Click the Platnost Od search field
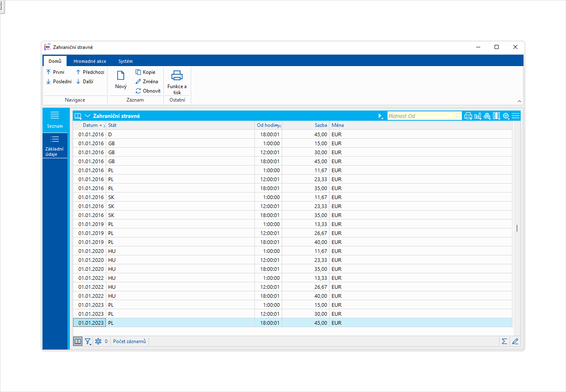The image size is (566, 392). coord(421,116)
